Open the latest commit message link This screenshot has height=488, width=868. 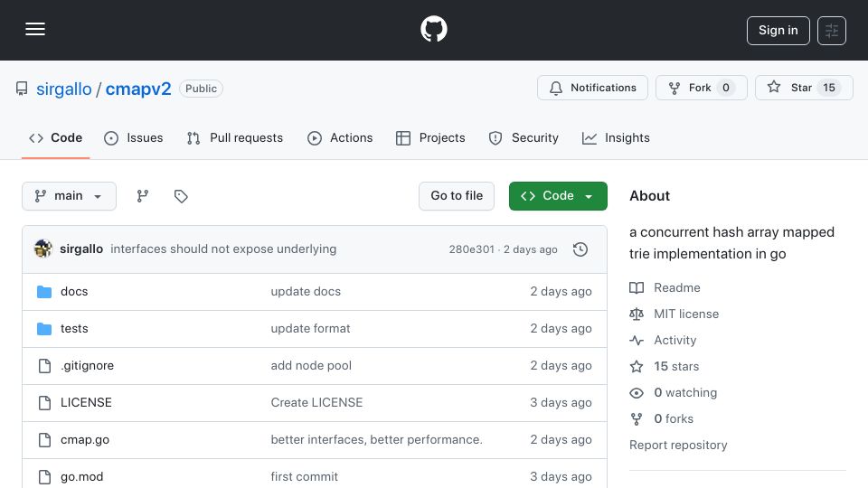coord(223,249)
